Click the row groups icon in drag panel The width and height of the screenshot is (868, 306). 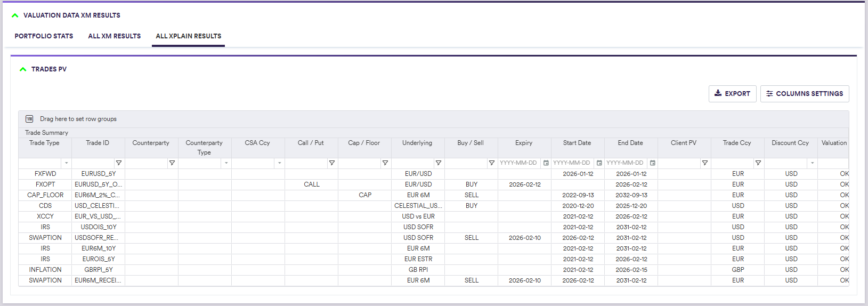tap(29, 119)
